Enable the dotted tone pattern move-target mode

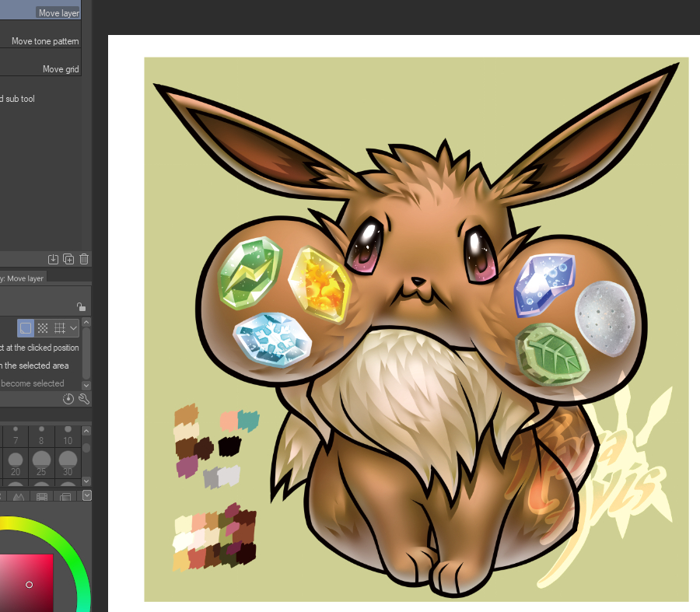click(x=43, y=328)
